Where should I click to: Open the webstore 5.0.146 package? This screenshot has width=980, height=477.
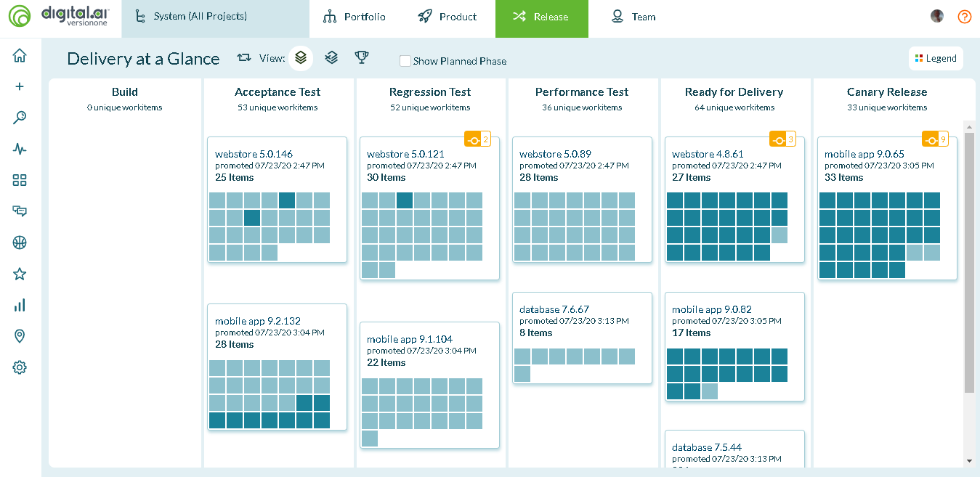pyautogui.click(x=254, y=154)
